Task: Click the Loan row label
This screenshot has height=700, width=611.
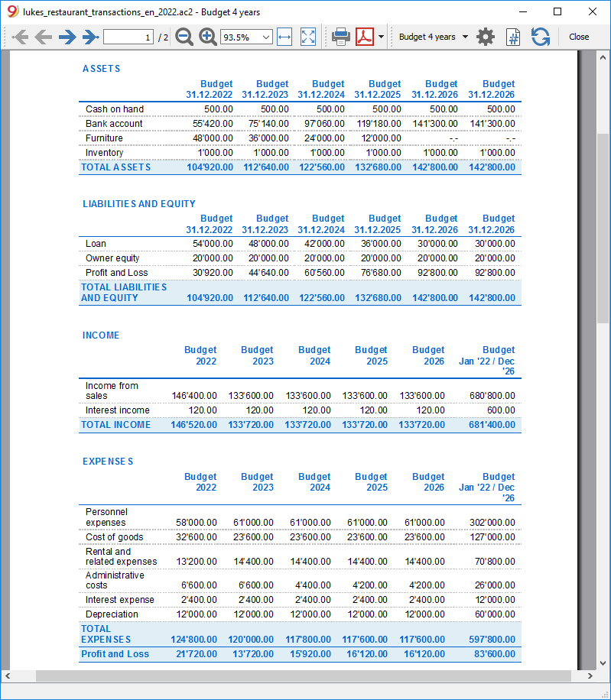Action: (x=96, y=244)
